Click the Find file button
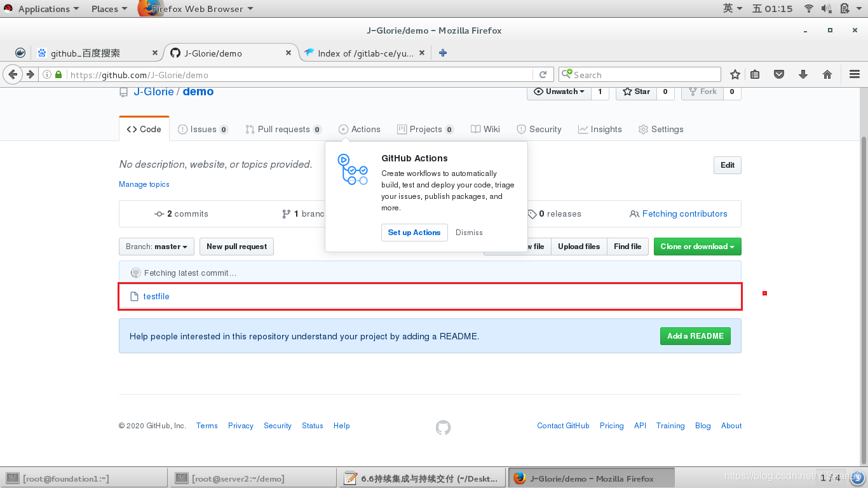The width and height of the screenshot is (868, 488). (x=627, y=247)
